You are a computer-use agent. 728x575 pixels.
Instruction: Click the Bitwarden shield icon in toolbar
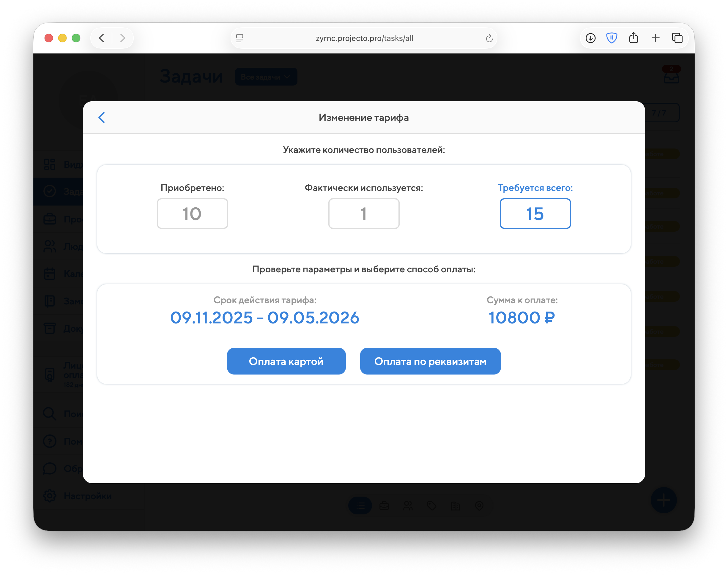click(612, 38)
